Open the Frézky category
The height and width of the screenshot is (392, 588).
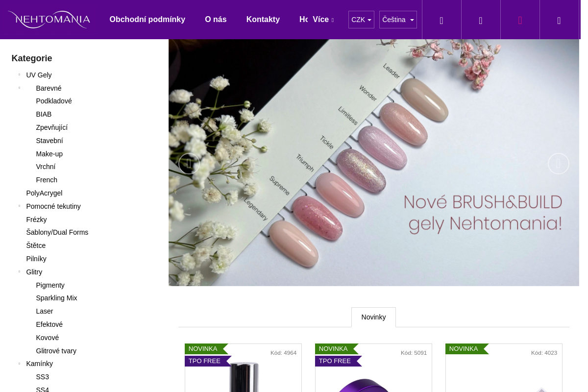pyautogui.click(x=36, y=220)
